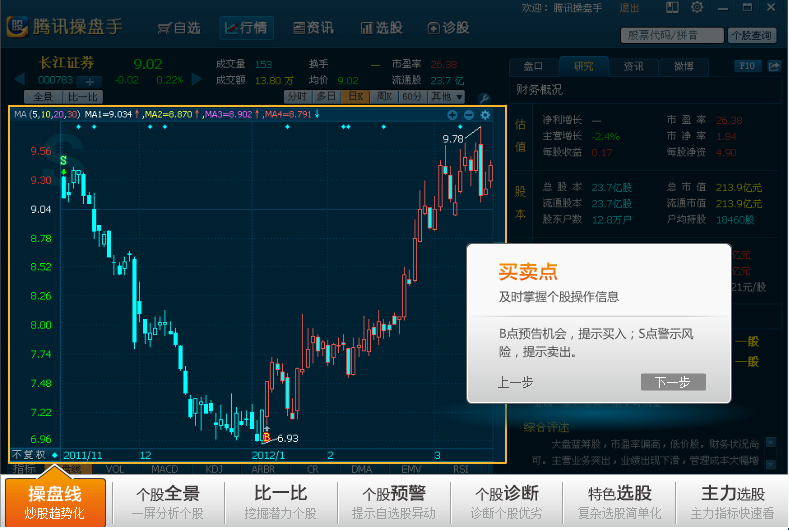789x530 pixels.
Task: Zoom in the chart with plus icon
Action: click(x=452, y=115)
